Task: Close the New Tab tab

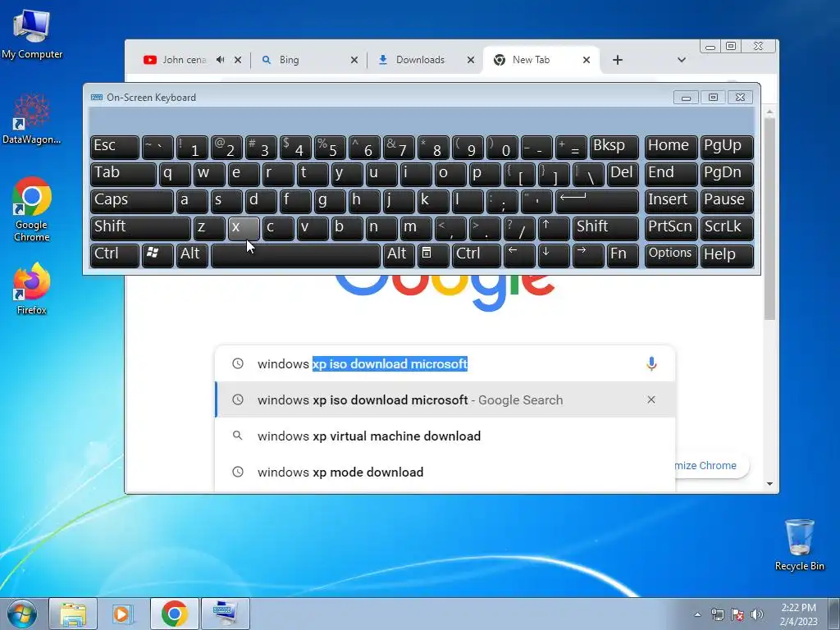Action: click(x=587, y=60)
